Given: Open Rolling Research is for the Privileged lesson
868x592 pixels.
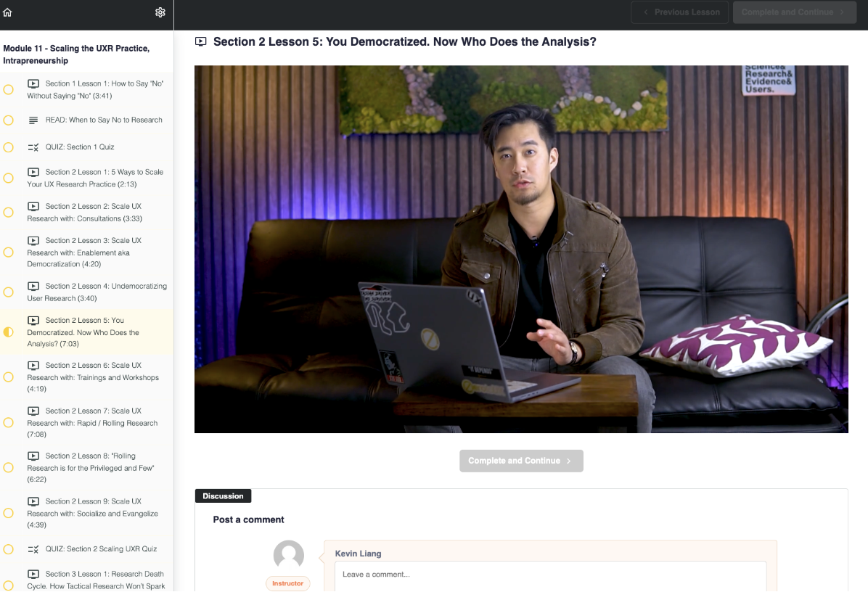Looking at the screenshot, I should point(87,467).
